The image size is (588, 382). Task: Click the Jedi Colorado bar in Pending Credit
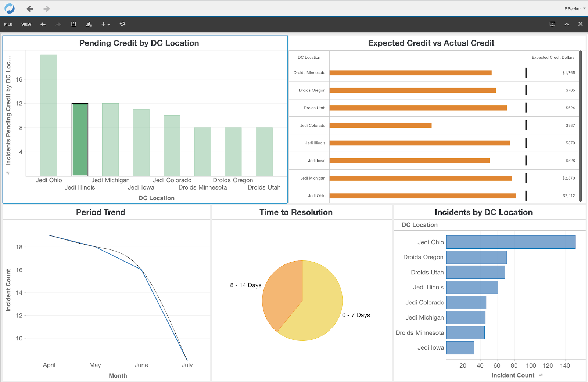click(x=172, y=146)
